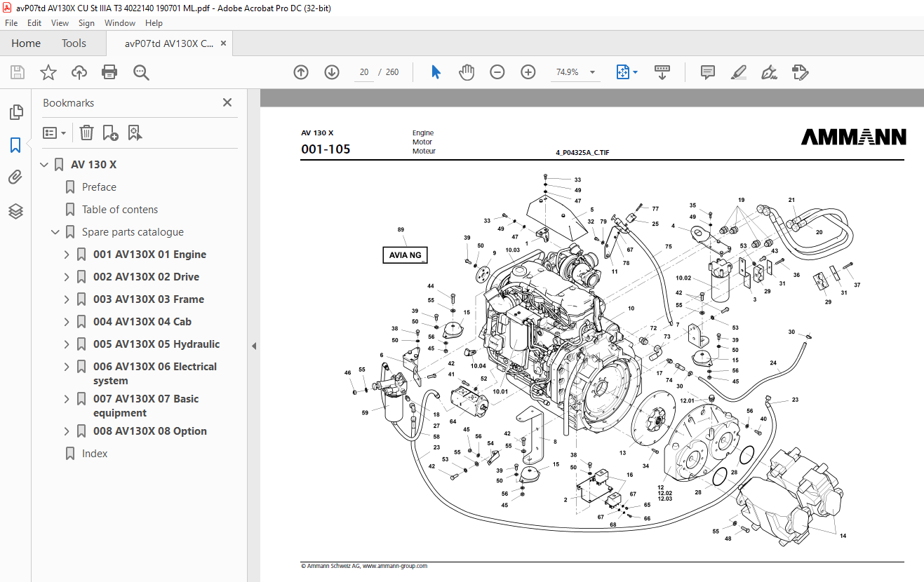Collapse the Spare parts catalogue node
Viewport: 924px width, 582px height.
(x=56, y=232)
